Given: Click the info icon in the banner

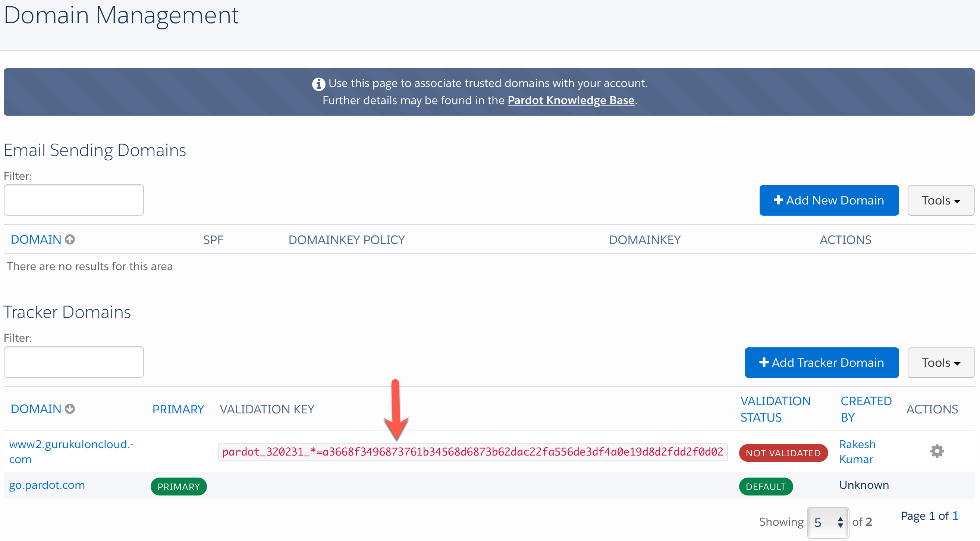Looking at the screenshot, I should (x=318, y=84).
